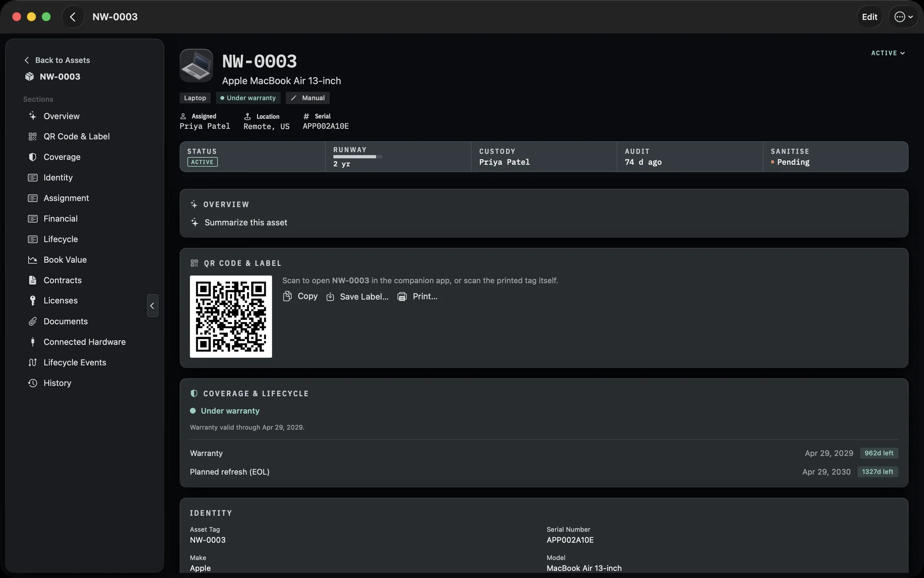924x578 pixels.
Task: Click the 962d left warranty badge
Action: pyautogui.click(x=879, y=453)
